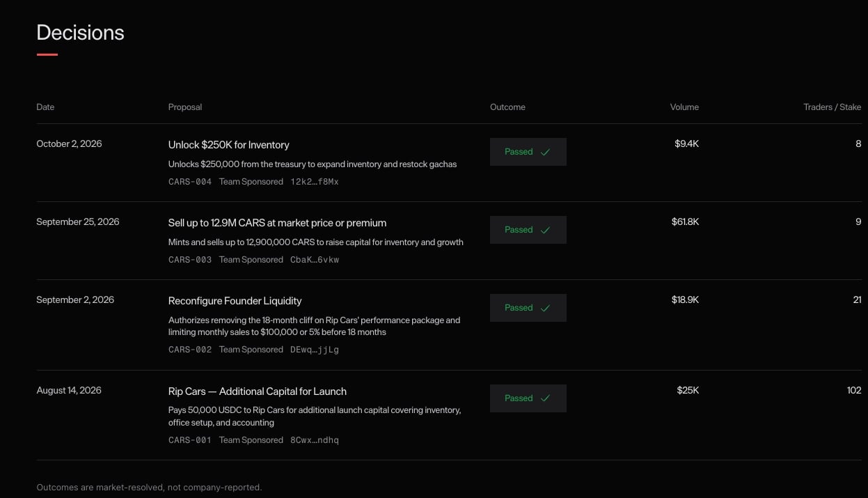
Task: Click the Passed badge for CARS-003
Action: [x=528, y=230]
